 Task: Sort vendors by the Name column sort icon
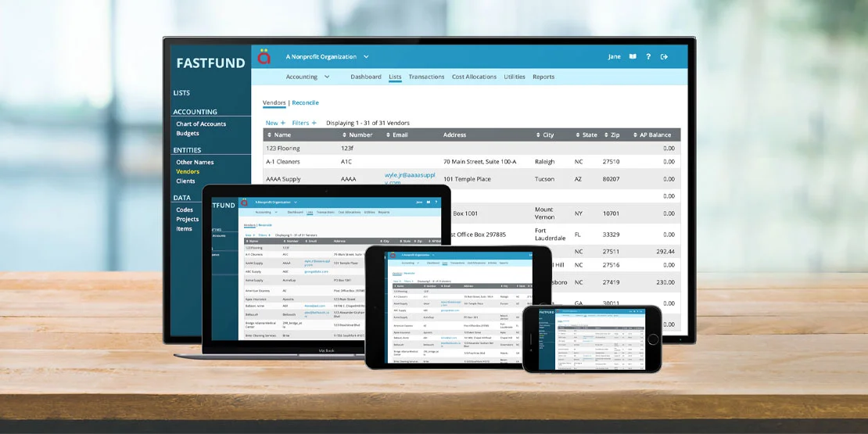coord(270,135)
